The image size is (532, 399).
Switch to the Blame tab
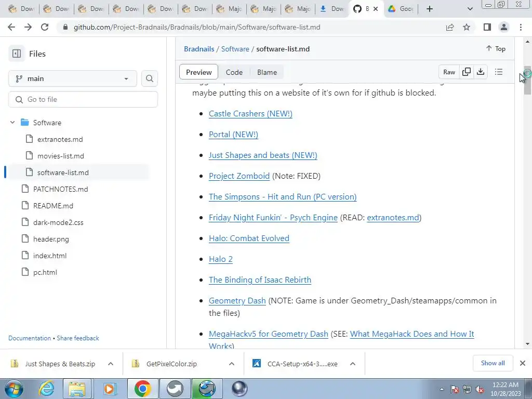coord(267,72)
